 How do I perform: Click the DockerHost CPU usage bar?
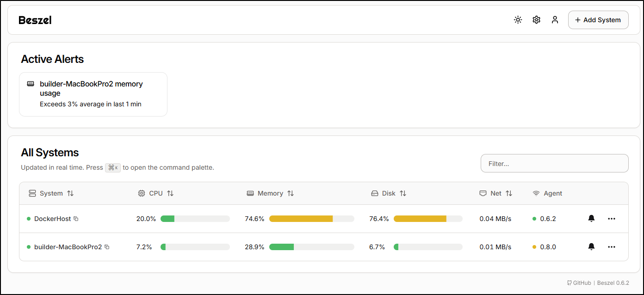[195, 219]
